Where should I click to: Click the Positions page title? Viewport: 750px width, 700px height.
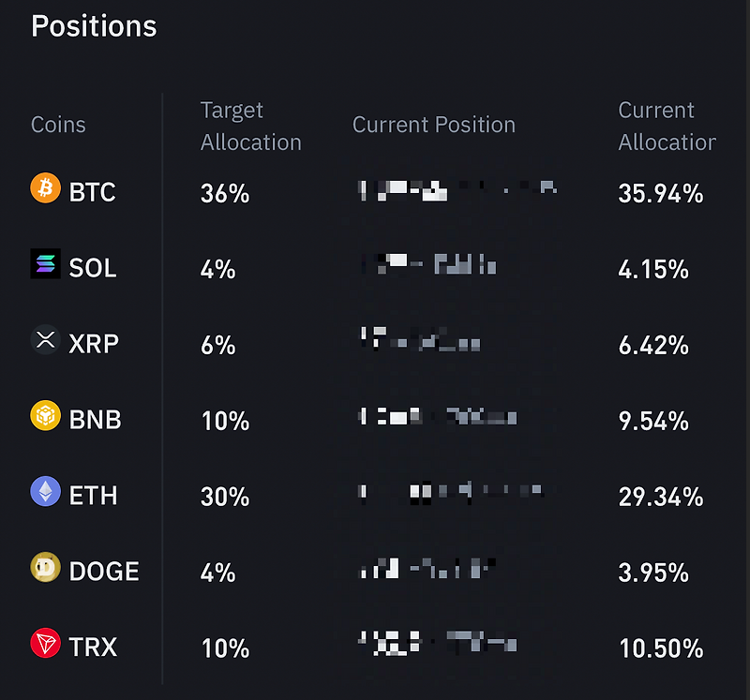tap(93, 25)
